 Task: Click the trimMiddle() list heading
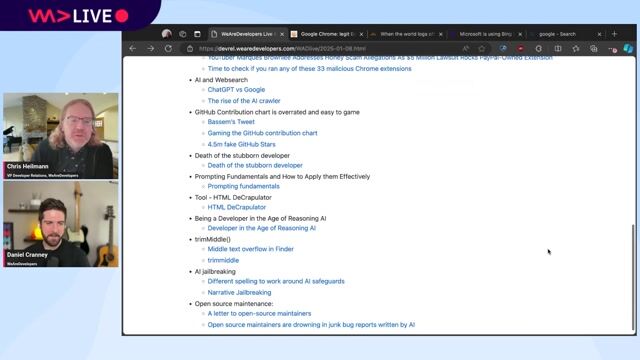point(213,240)
